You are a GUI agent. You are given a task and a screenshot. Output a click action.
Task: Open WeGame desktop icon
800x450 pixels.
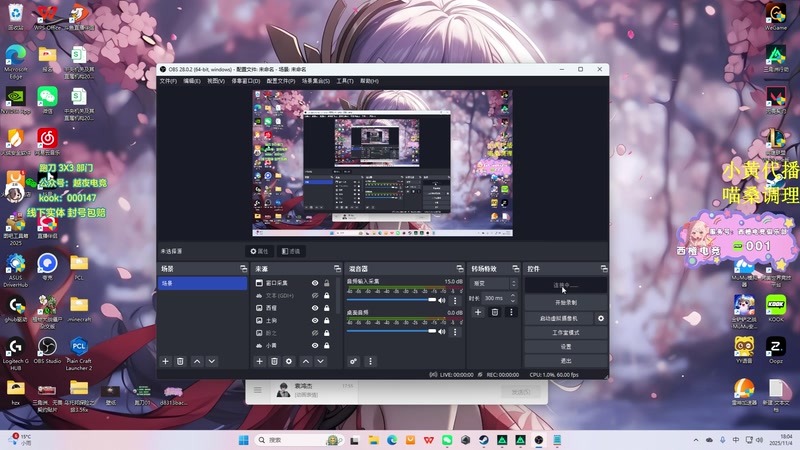point(776,17)
